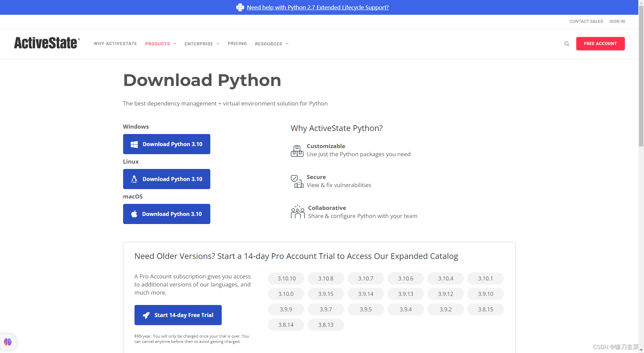This screenshot has width=644, height=353.
Task: Open the search magnifier icon
Action: point(567,44)
